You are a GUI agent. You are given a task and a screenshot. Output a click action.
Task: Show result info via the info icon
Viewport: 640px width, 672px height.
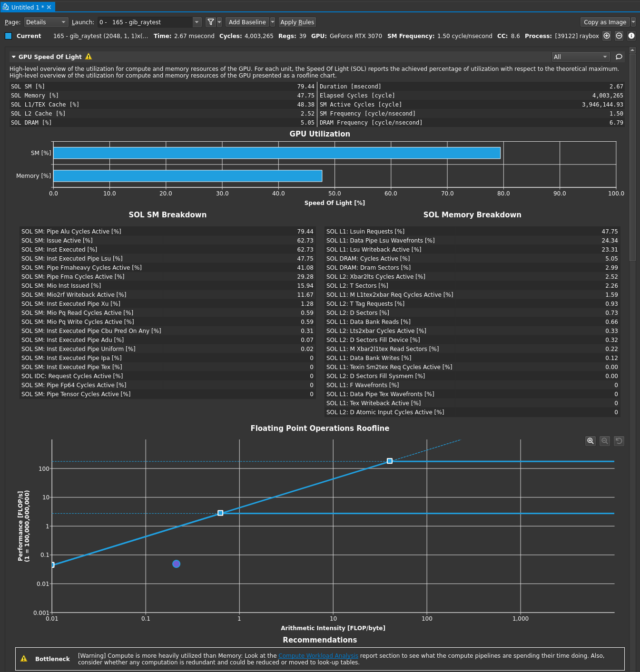coord(631,36)
